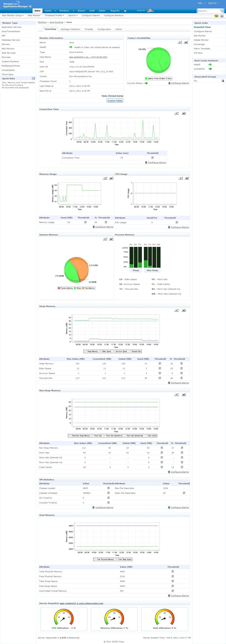Viewport: 226px width, 644px height.
Task: Click into the Search input field
Action: [x=208, y=11]
